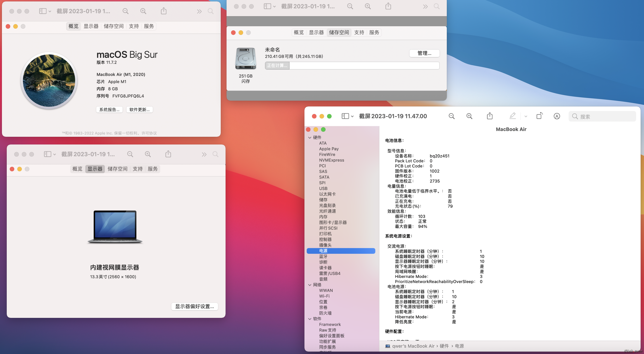Select 概览 tab in the display window

tap(77, 169)
